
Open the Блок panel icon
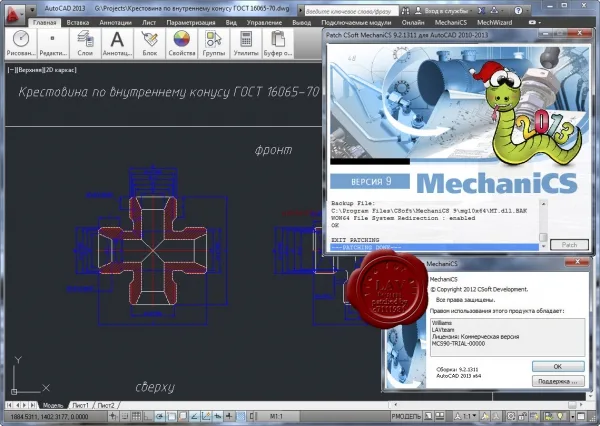pos(150,43)
